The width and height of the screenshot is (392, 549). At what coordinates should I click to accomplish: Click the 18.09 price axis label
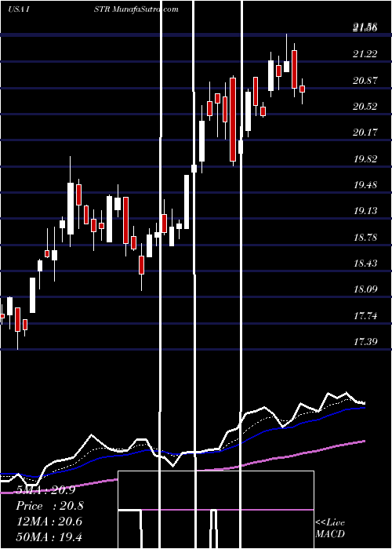(x=365, y=289)
